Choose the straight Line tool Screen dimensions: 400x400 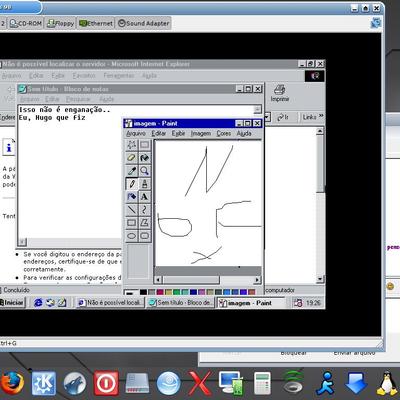click(x=132, y=210)
